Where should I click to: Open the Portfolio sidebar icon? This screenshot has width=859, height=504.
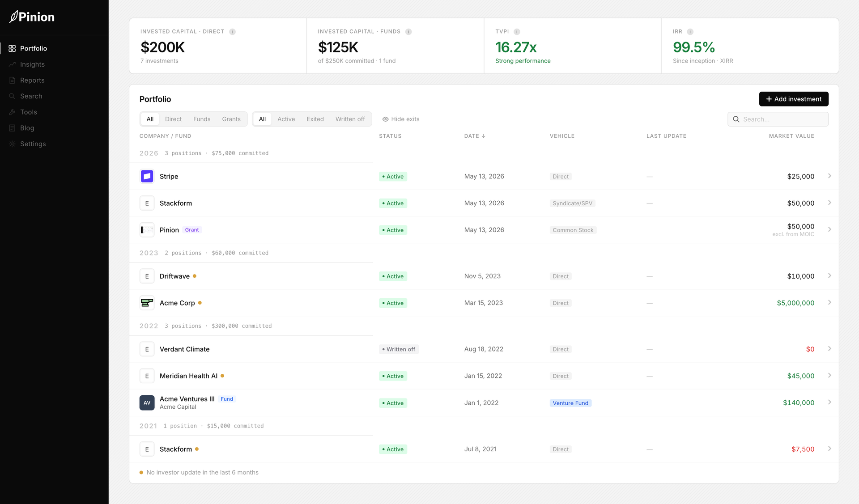tap(12, 48)
